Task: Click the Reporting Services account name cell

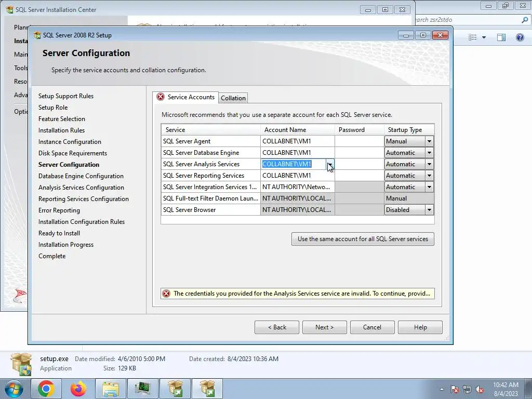Action: coord(298,176)
